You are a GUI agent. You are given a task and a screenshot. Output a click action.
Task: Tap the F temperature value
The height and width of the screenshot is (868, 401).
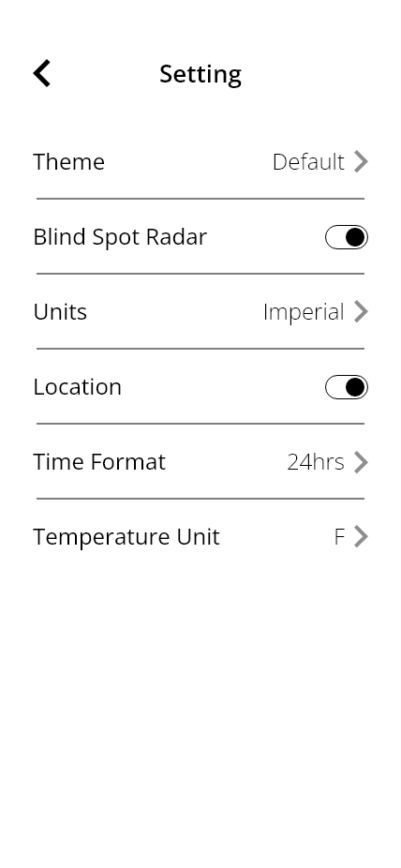(x=339, y=536)
